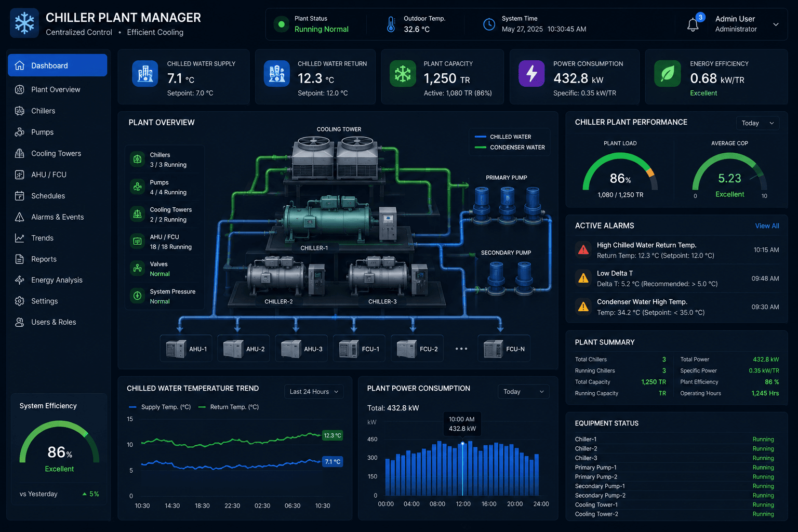
Task: Open the Chiller Plant Performance Today dropdown
Action: point(757,123)
